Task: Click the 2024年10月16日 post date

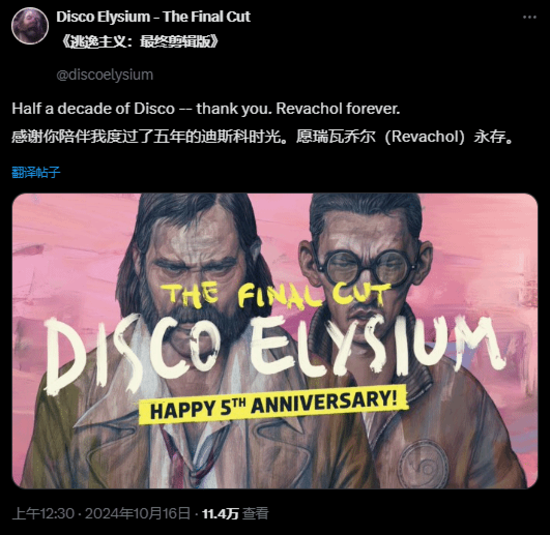Action: click(x=138, y=514)
